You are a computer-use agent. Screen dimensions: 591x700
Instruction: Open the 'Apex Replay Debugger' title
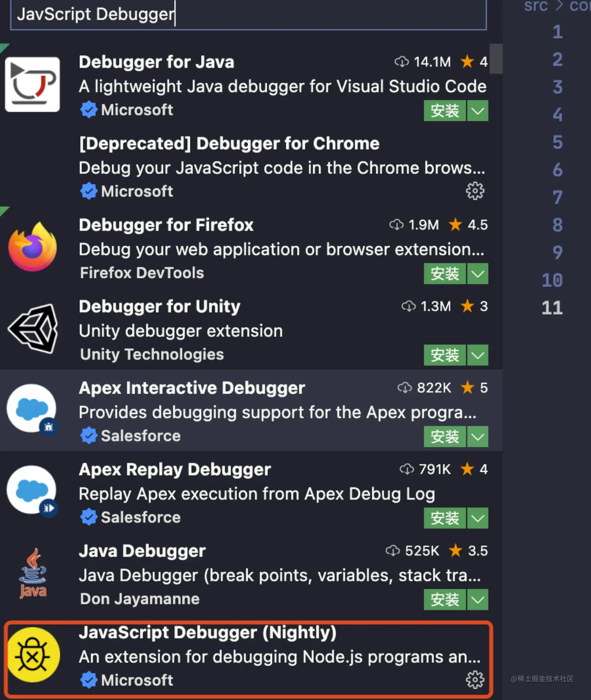coord(175,470)
